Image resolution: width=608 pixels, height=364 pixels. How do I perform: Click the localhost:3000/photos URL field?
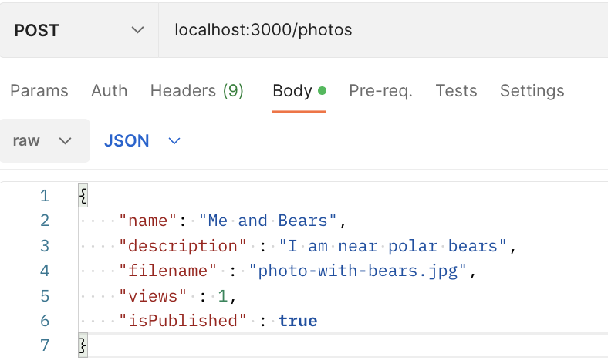383,30
